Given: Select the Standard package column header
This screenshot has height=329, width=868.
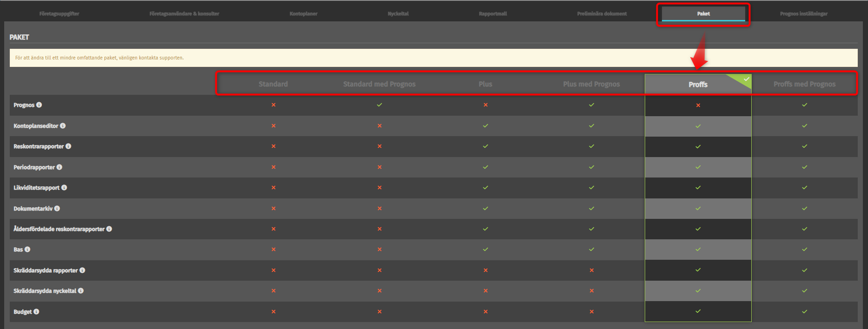Looking at the screenshot, I should click(273, 84).
